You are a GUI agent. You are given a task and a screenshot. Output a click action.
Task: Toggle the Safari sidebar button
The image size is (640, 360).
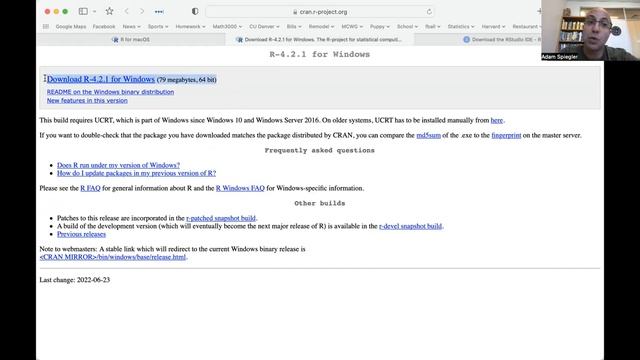[83, 11]
